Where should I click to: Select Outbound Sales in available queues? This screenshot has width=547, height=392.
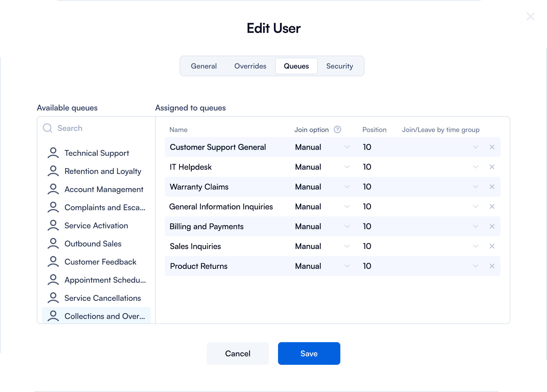pos(93,244)
